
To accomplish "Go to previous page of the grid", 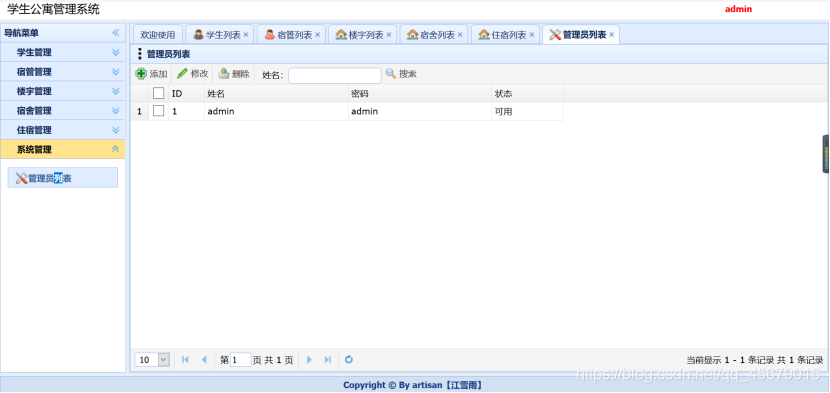I will 204,360.
